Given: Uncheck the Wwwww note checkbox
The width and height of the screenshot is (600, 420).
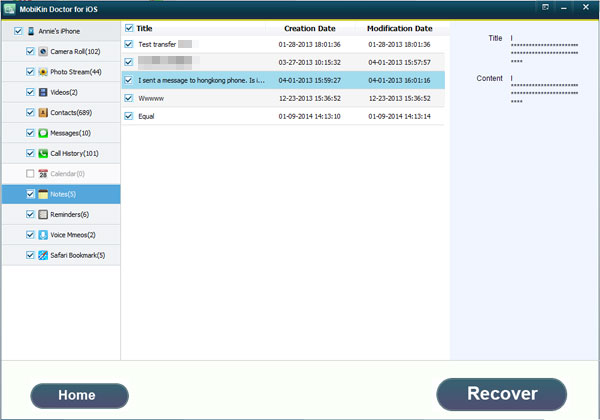Looking at the screenshot, I should 129,98.
